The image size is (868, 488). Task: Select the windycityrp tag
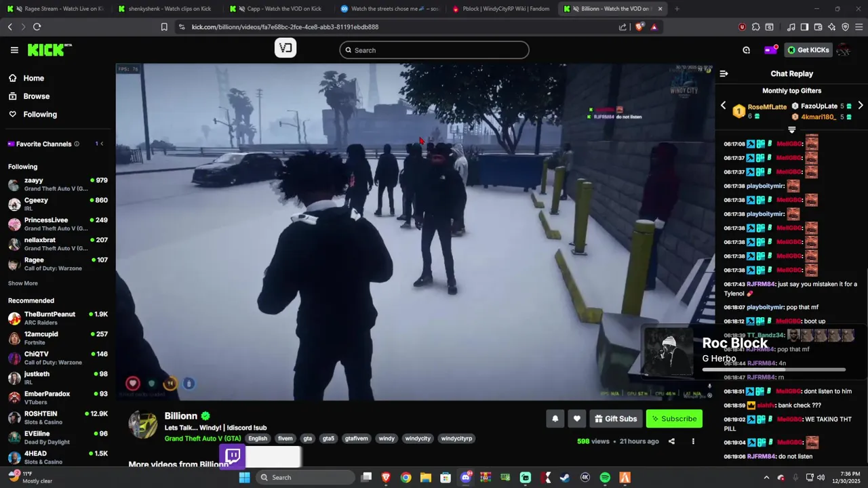pos(456,439)
